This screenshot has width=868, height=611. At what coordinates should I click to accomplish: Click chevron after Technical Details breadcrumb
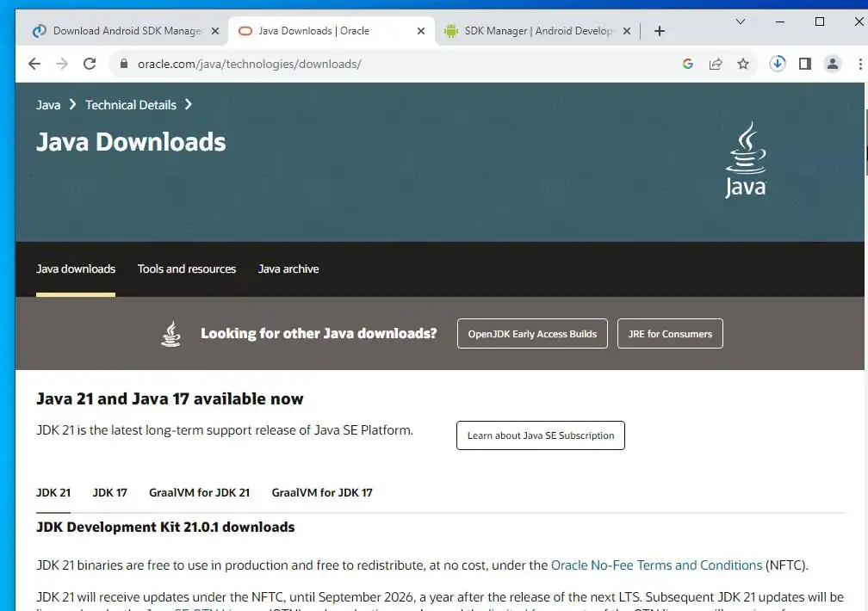coord(189,105)
